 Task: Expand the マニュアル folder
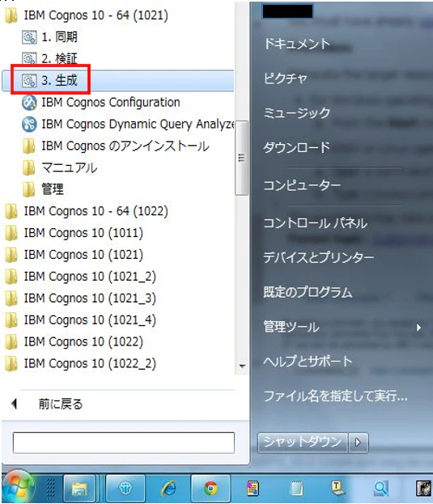[x=60, y=167]
